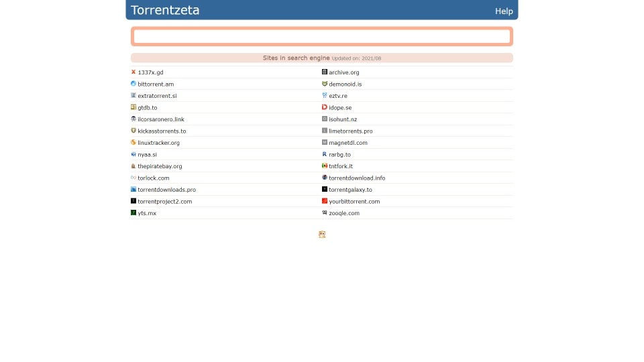Click the gtdb.to favicon icon
Image resolution: width=644 pixels, height=362 pixels.
click(x=133, y=107)
